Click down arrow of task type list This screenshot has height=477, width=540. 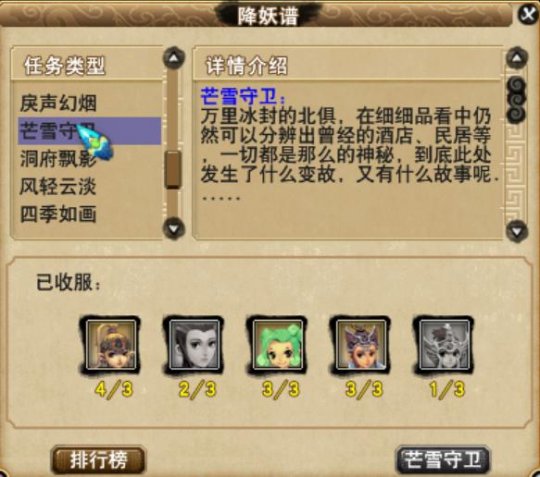(x=174, y=228)
